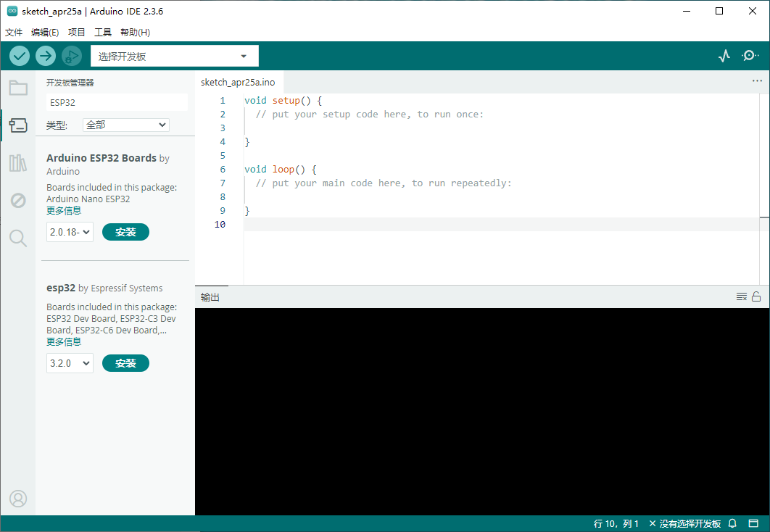Viewport: 770px width, 532px height.
Task: Click the esp32 by Espressif Systems title
Action: (x=104, y=288)
